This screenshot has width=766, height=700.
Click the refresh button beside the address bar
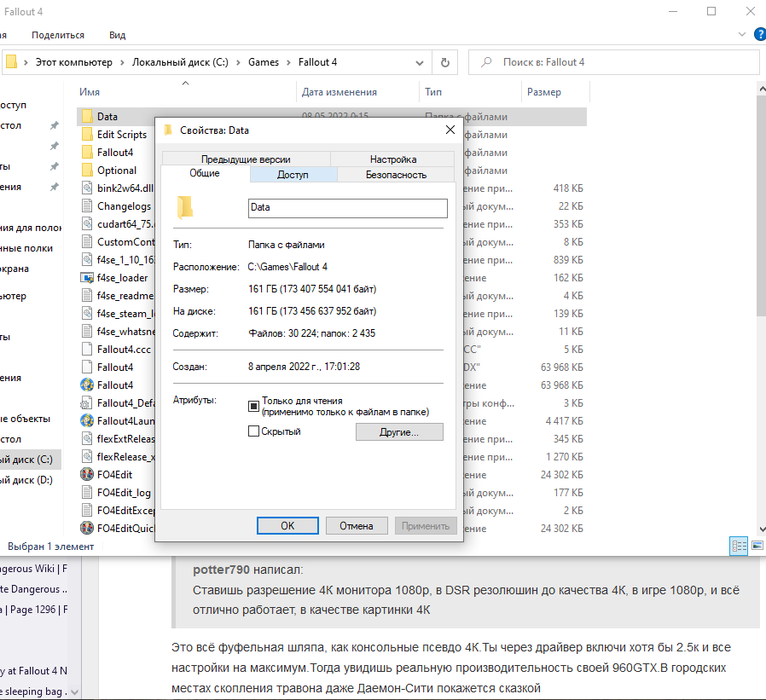pos(444,62)
